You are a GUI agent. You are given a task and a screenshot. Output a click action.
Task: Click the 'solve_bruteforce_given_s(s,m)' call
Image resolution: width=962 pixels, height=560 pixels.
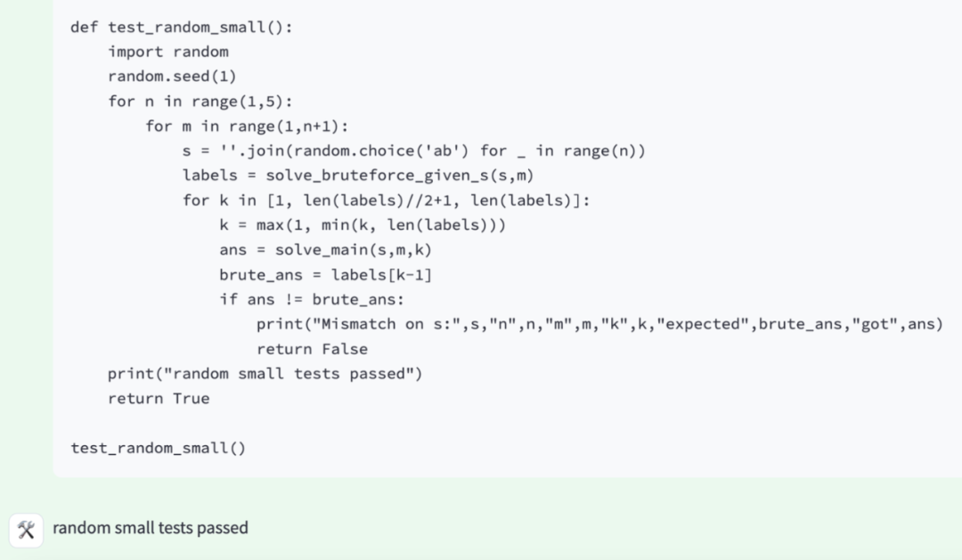399,176
